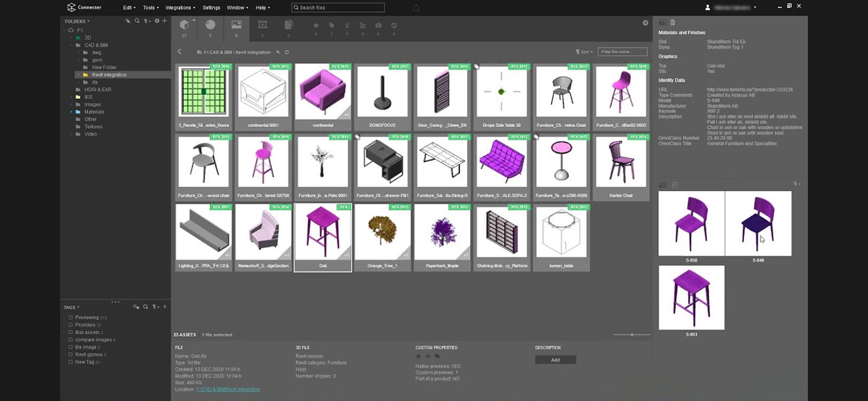Click the search icon in the Tags panel
The image size is (868, 401).
(x=146, y=307)
